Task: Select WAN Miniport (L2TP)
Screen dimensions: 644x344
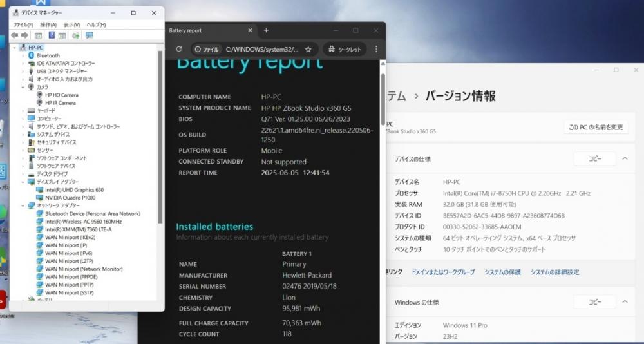Action: tap(69, 261)
